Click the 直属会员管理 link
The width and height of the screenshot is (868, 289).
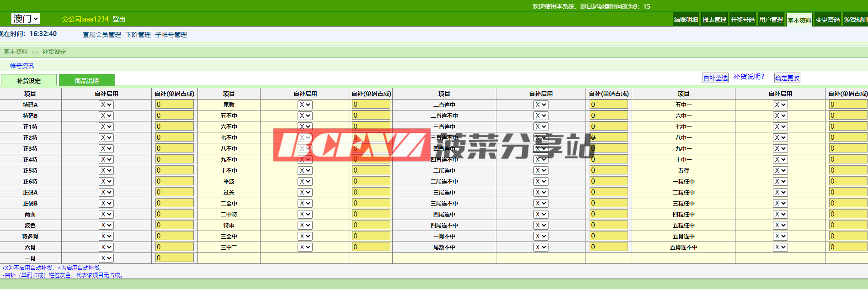coord(101,35)
